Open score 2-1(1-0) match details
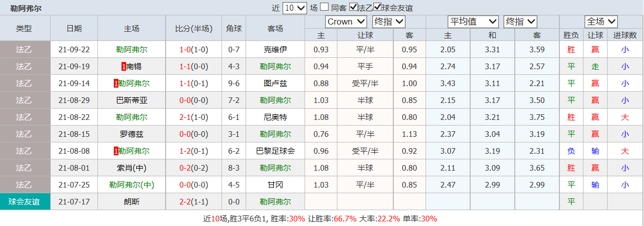 (x=194, y=117)
